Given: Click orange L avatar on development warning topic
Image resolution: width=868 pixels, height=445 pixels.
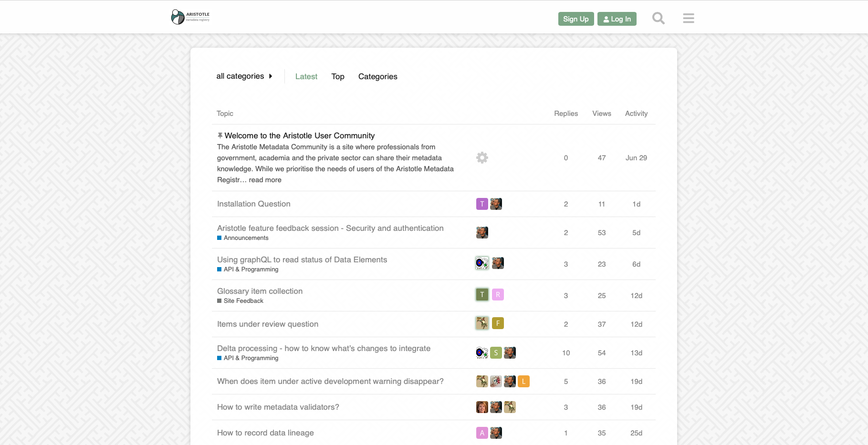Looking at the screenshot, I should pos(523,382).
